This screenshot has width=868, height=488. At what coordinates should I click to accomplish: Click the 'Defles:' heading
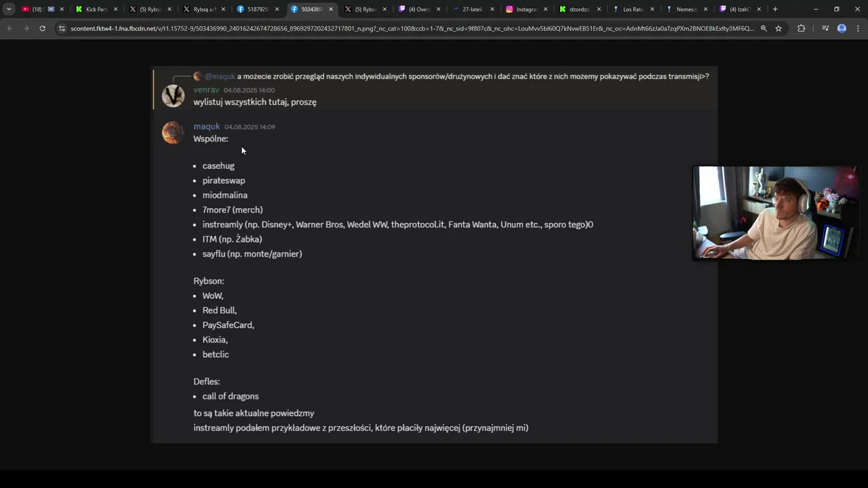(207, 382)
